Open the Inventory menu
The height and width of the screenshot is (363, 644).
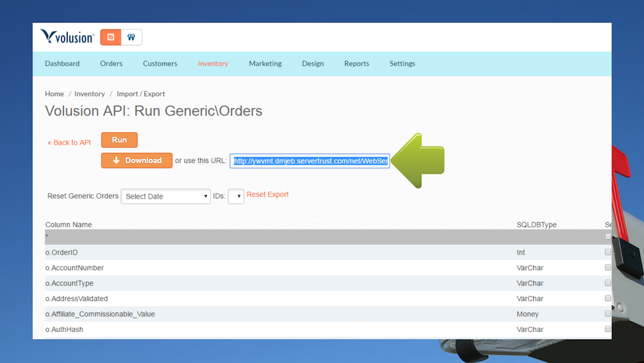click(213, 63)
